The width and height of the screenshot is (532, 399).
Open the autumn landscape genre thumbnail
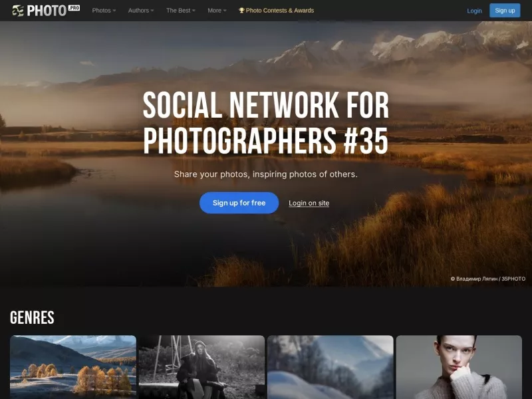(x=73, y=367)
